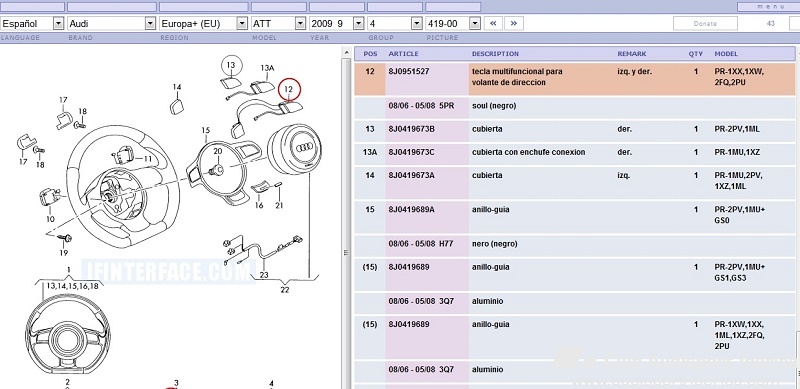800x389 pixels.
Task: Select part label 22 in the diagram
Action: (x=285, y=290)
